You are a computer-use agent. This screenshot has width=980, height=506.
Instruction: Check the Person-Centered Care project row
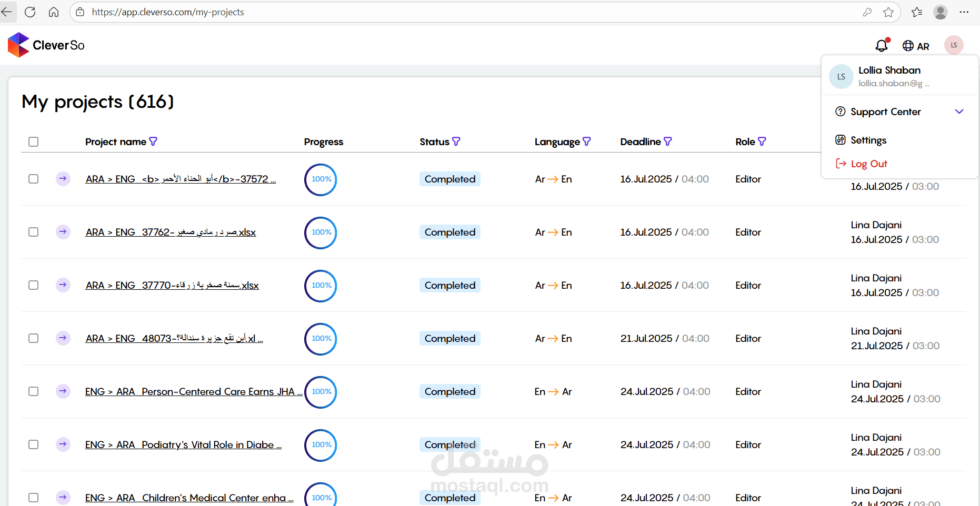point(34,391)
